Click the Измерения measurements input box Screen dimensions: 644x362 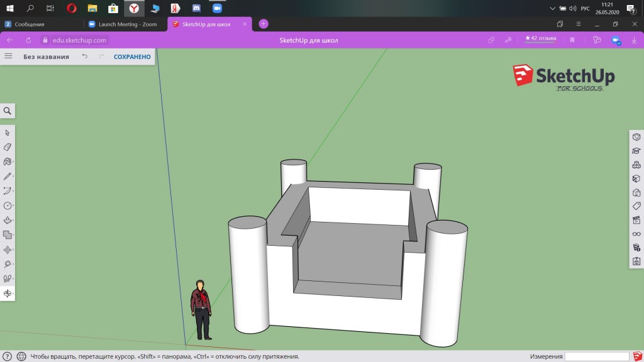[596, 356]
